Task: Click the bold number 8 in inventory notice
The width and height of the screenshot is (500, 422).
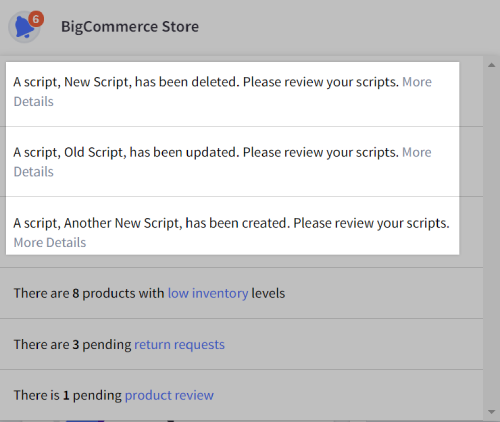Action: [x=76, y=293]
